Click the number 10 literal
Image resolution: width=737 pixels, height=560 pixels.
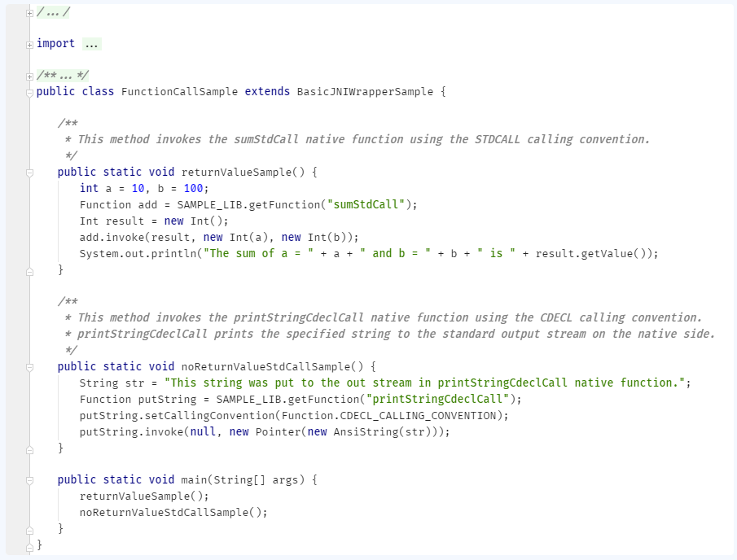[138, 188]
